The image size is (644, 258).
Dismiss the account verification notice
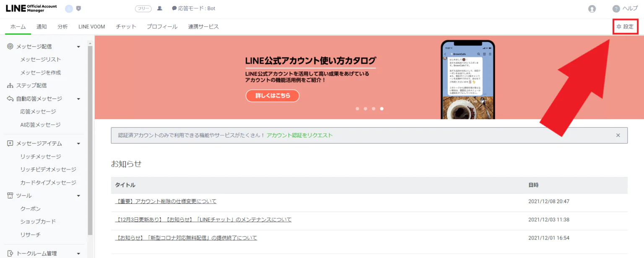click(618, 135)
